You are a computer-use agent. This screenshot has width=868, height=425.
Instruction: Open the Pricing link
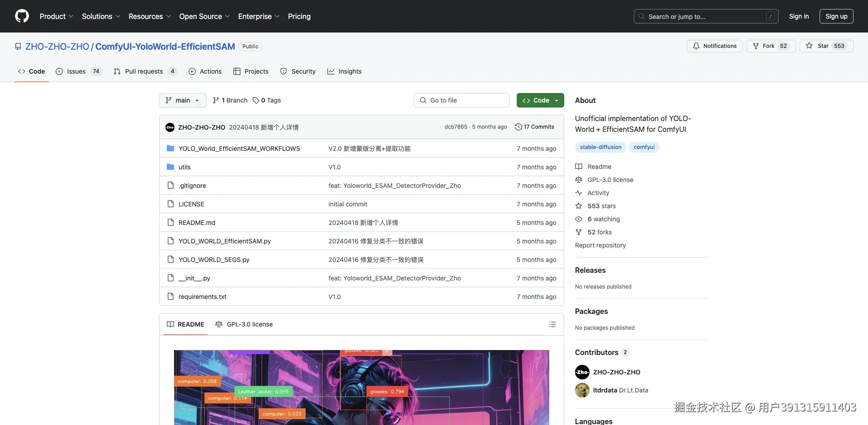(299, 16)
